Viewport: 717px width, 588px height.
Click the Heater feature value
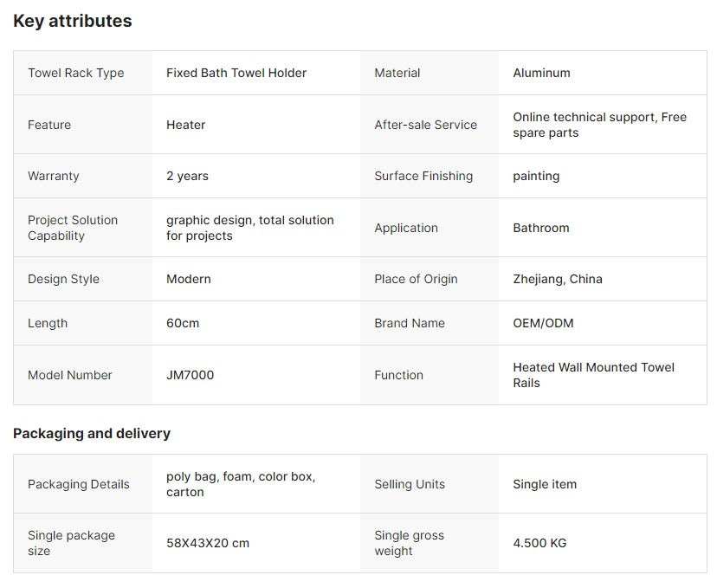[x=185, y=125]
